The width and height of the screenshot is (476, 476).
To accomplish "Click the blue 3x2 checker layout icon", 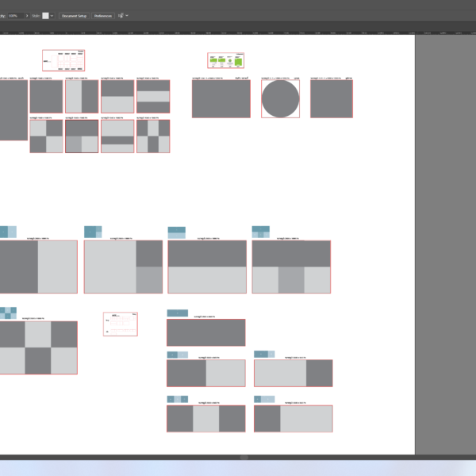I will tap(8, 313).
